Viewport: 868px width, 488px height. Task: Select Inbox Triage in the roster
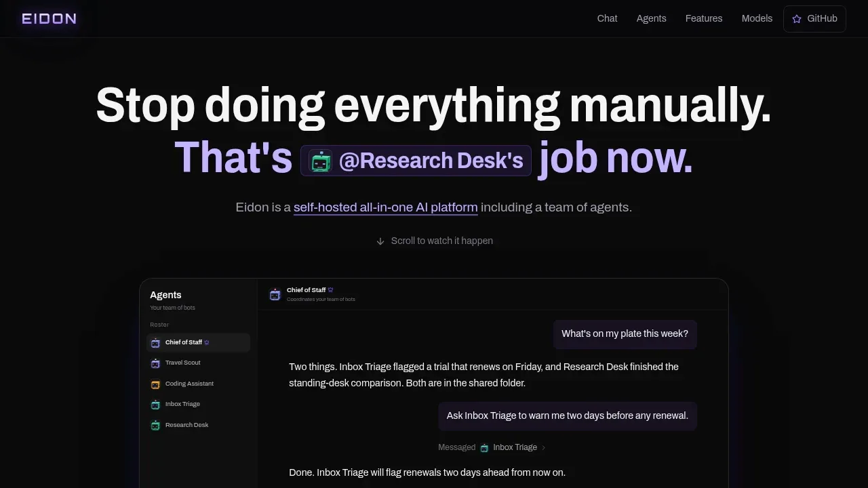click(x=199, y=404)
